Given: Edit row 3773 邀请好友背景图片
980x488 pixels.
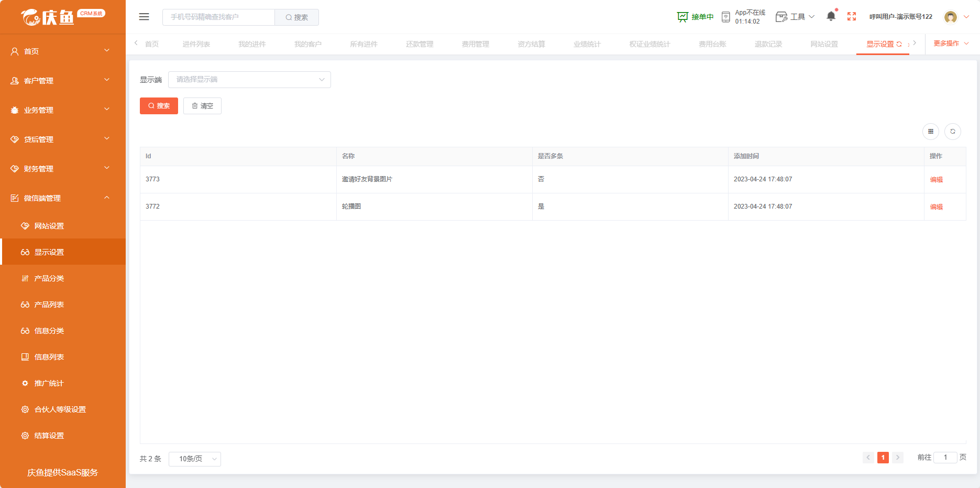Looking at the screenshot, I should pyautogui.click(x=936, y=180).
